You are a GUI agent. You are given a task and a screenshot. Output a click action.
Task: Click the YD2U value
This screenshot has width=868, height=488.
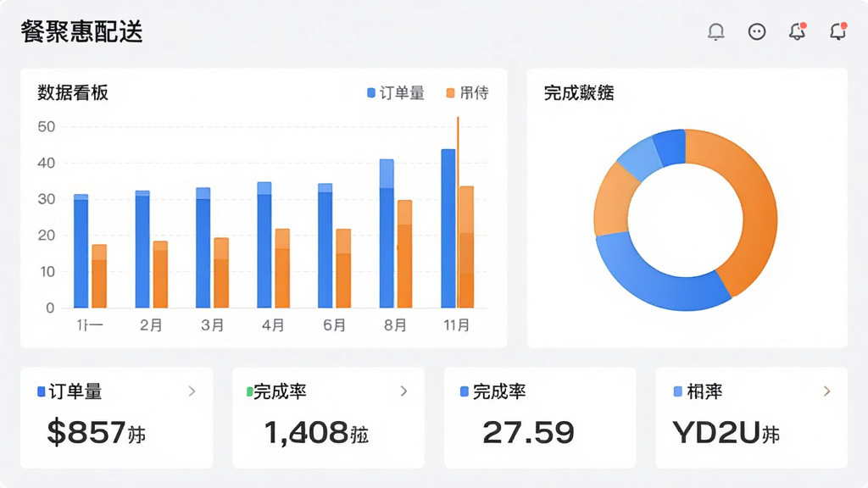click(716, 432)
